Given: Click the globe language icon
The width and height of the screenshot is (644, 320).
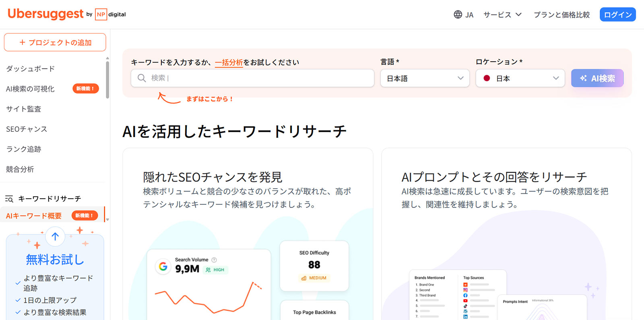Looking at the screenshot, I should [x=458, y=15].
